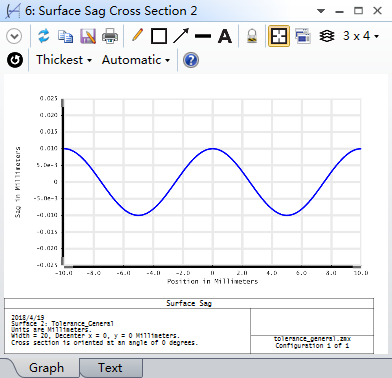392x378 pixels.
Task: Click the Copy to clipboard icon
Action: pyautogui.click(x=65, y=36)
